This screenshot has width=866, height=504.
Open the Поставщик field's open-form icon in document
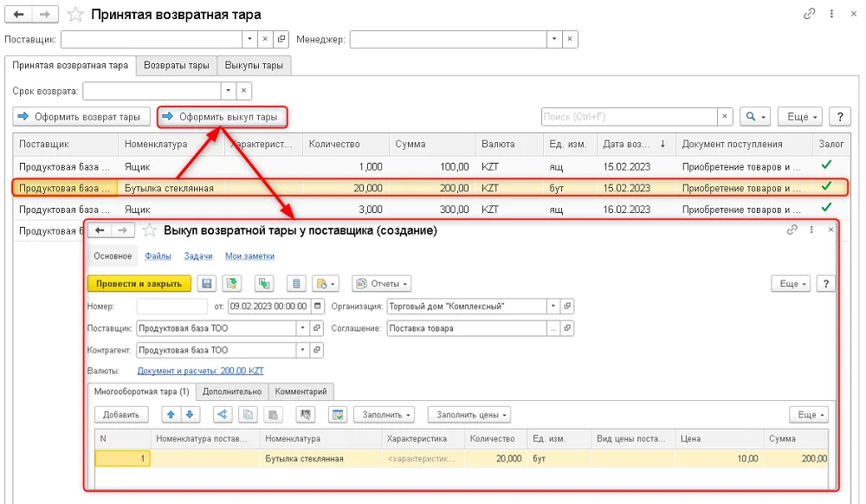317,328
